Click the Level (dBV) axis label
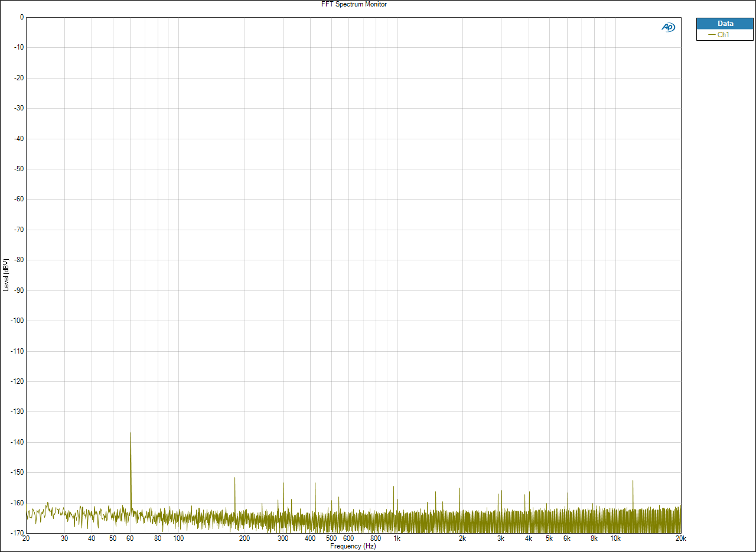The image size is (756, 552). (6, 275)
